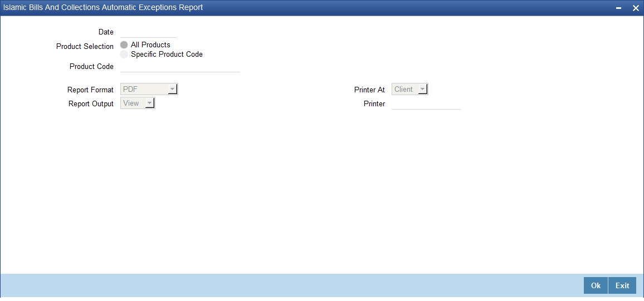644x301 pixels.
Task: Minimize the Exceptions Report window
Action: coord(618,8)
